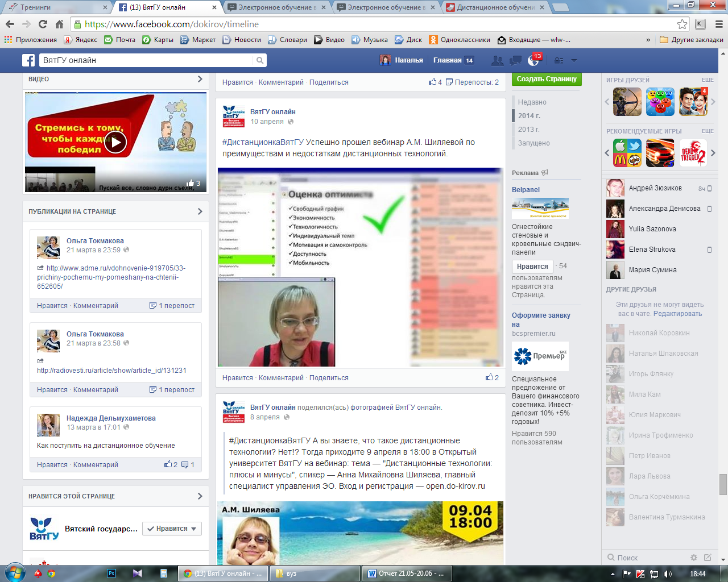728x582 pixels.
Task: Click browser reload button
Action: point(43,24)
